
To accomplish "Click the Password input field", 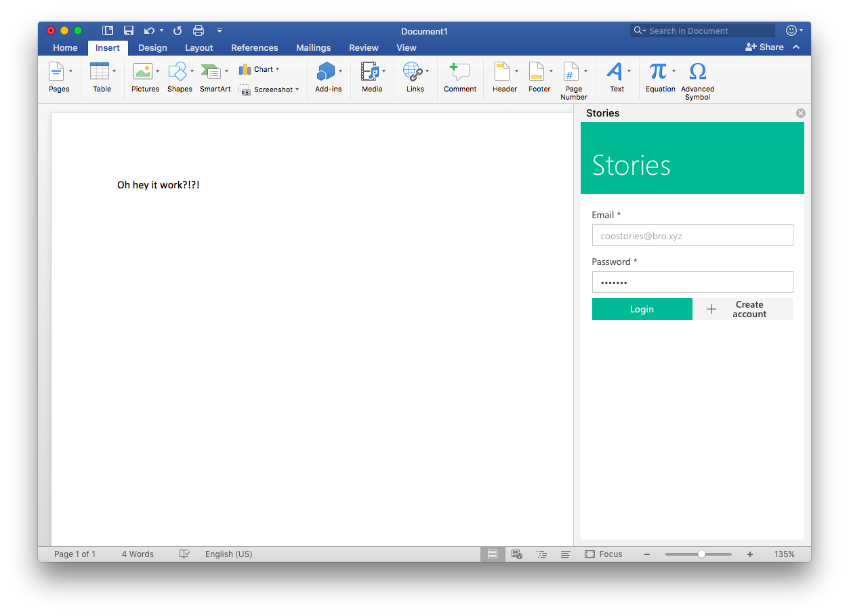I will click(692, 282).
